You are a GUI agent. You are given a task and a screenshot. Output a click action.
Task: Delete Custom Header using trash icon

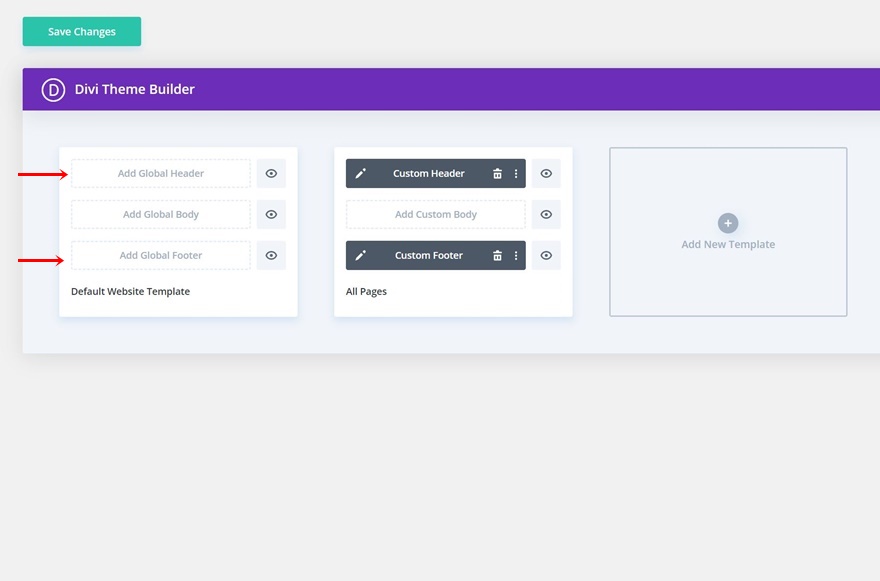coord(497,173)
